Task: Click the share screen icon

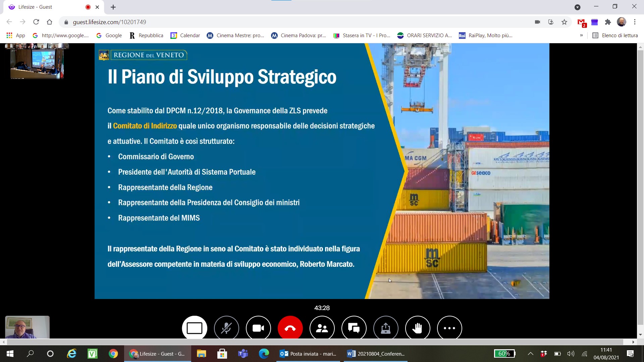Action: pyautogui.click(x=386, y=328)
